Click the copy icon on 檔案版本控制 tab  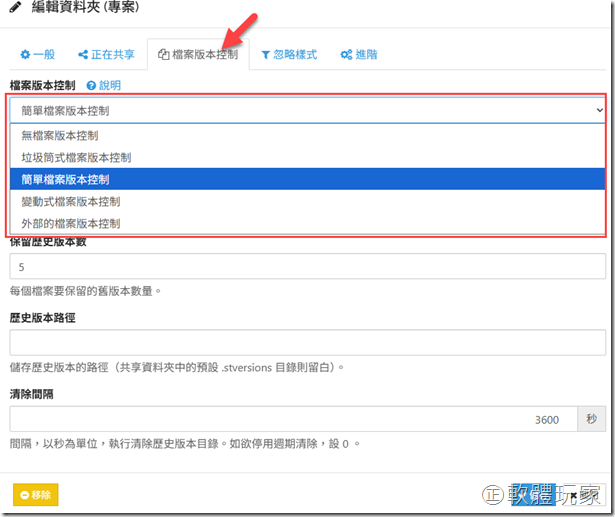164,54
